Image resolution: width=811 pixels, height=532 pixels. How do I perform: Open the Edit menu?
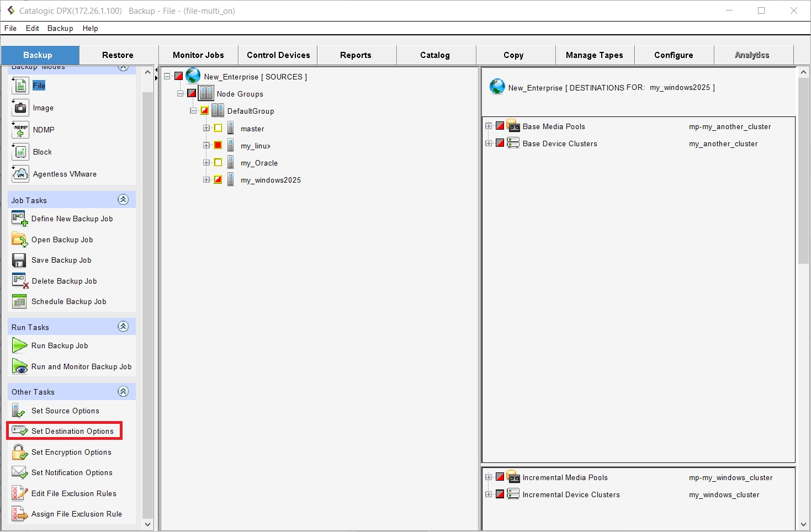[x=32, y=28]
